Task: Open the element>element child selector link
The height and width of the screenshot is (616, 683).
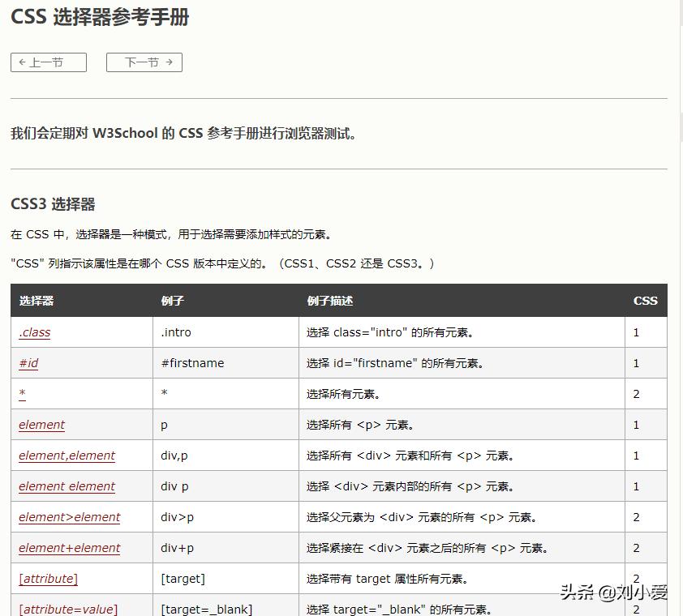Action: [x=69, y=516]
